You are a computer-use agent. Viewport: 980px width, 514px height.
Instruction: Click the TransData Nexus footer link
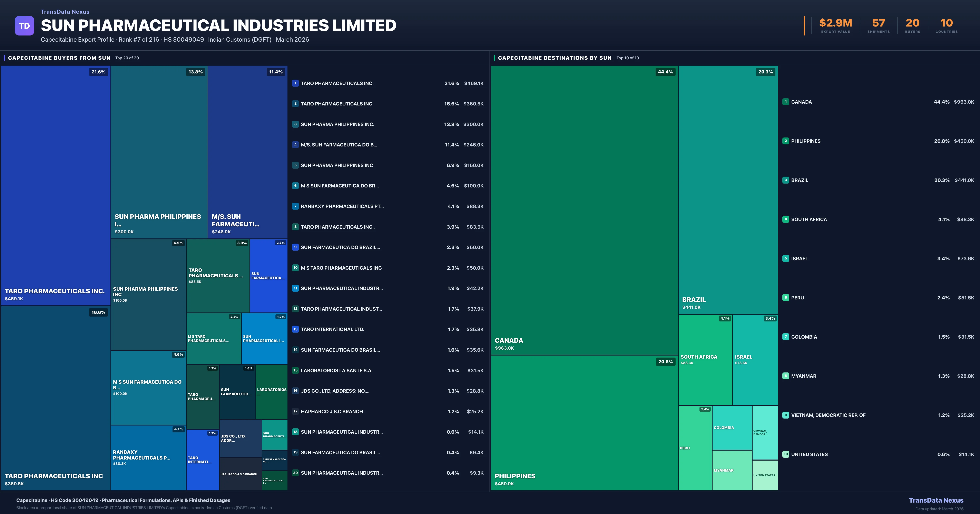936,500
